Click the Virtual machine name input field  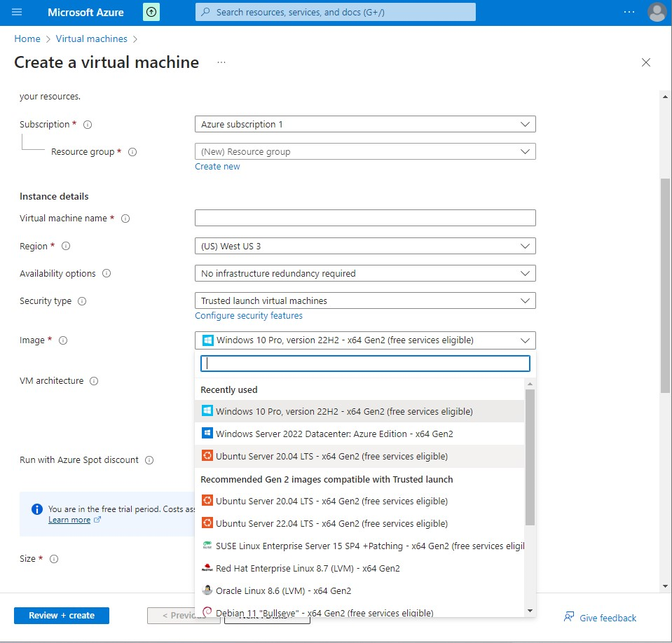coord(364,217)
